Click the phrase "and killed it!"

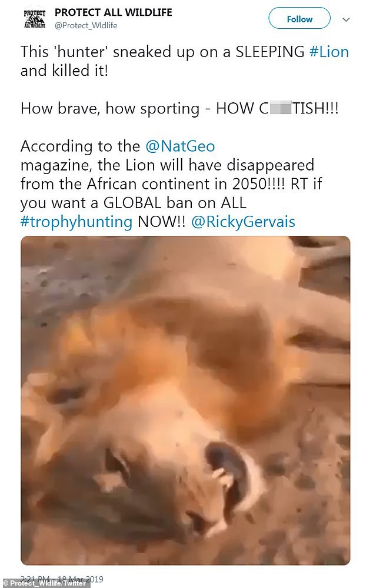(x=64, y=71)
